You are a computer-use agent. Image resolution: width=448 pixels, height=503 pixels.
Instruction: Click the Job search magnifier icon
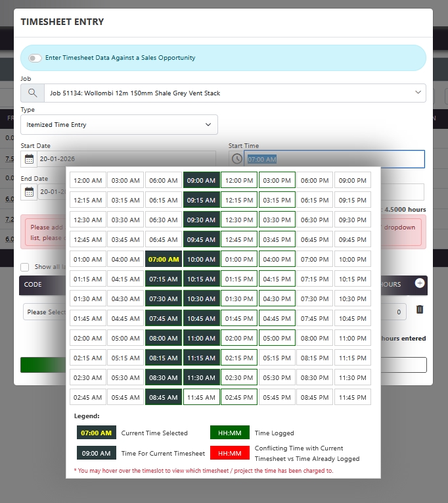[x=32, y=93]
